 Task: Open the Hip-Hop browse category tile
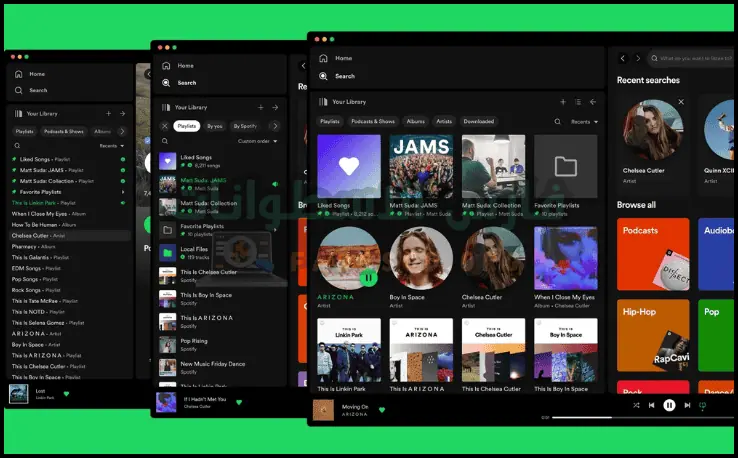[x=653, y=335]
